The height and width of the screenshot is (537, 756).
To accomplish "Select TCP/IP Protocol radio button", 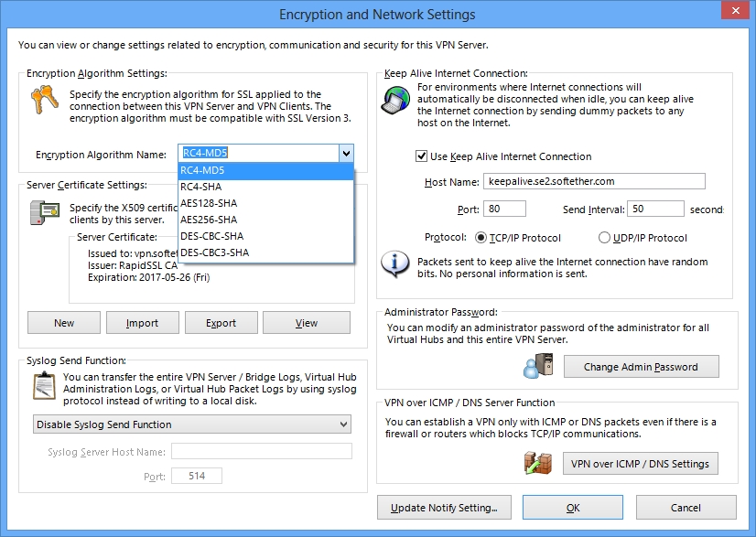I will click(481, 238).
